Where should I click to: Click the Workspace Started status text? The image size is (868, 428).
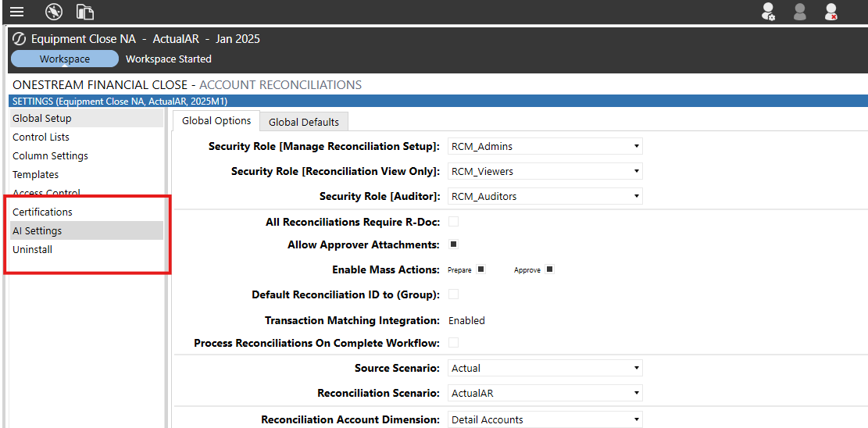[x=169, y=59]
